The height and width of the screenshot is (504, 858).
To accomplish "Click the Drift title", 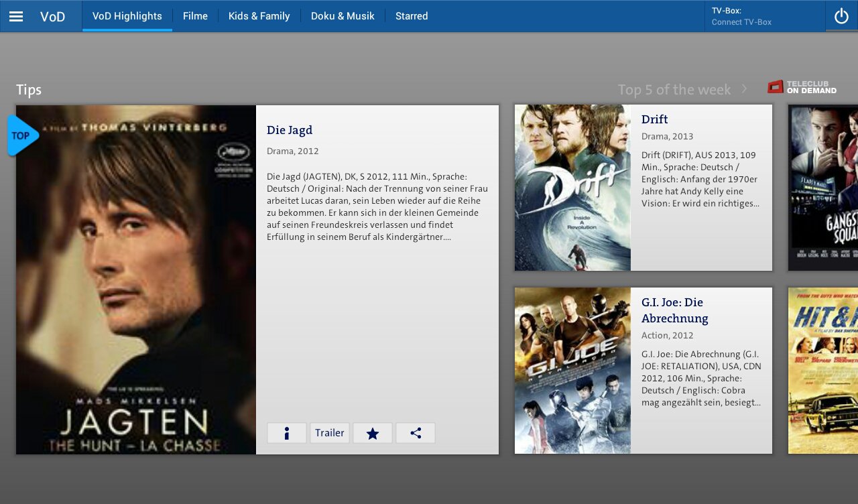I will (x=655, y=119).
